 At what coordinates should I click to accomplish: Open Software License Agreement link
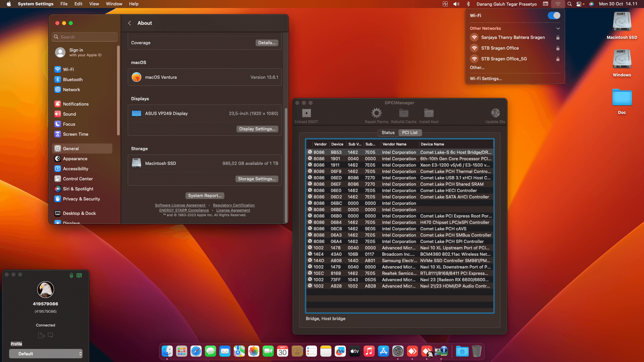180,205
